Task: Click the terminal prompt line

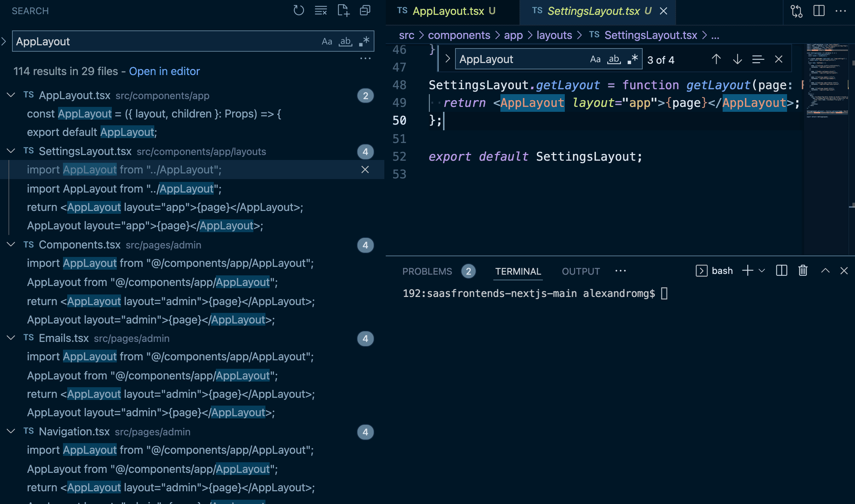Action: (535, 293)
